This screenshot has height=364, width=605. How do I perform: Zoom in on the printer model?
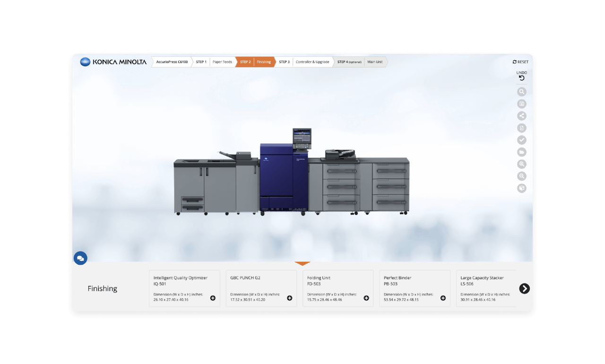[522, 164]
